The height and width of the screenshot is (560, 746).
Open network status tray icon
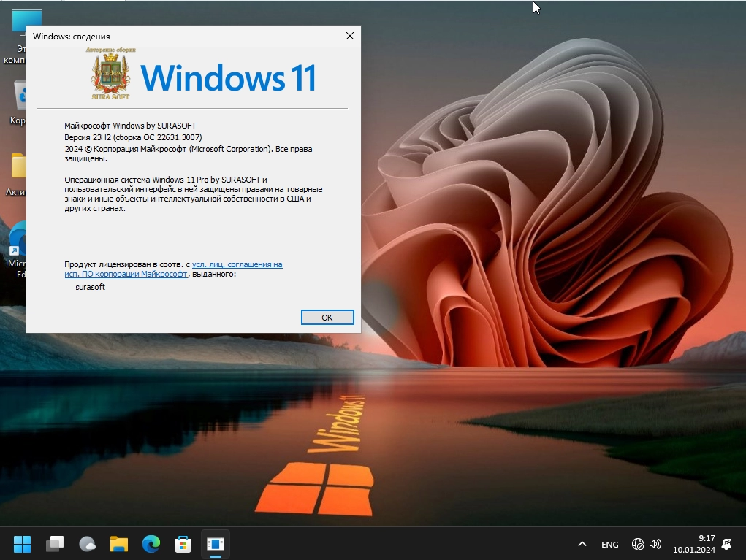(x=638, y=545)
